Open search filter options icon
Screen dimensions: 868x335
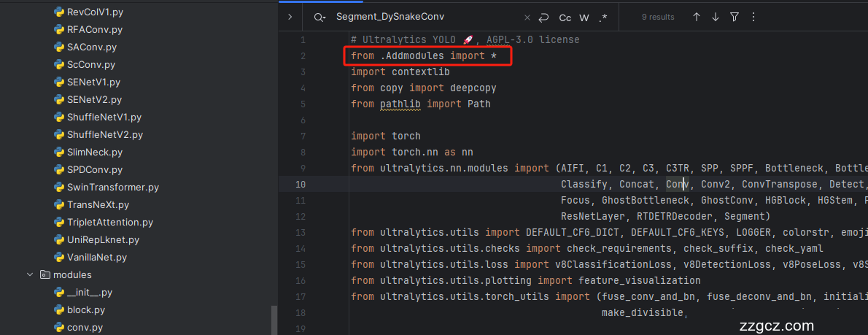tap(735, 17)
